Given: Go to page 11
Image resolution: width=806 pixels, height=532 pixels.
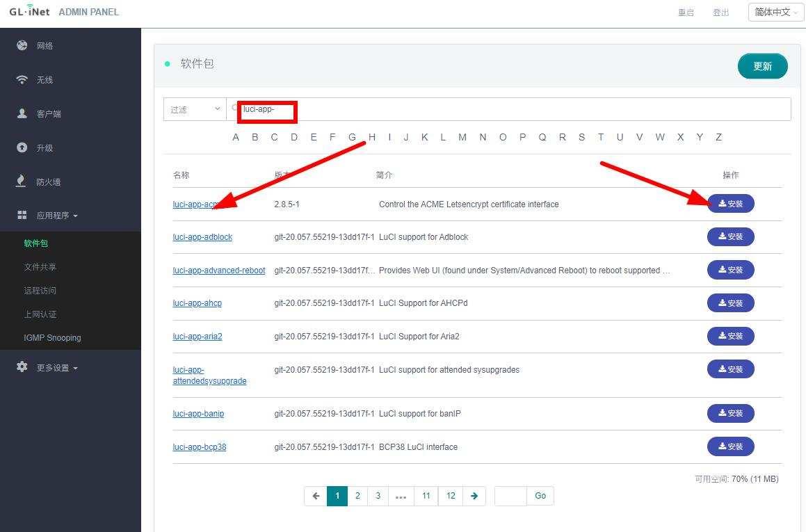Looking at the screenshot, I should point(426,496).
